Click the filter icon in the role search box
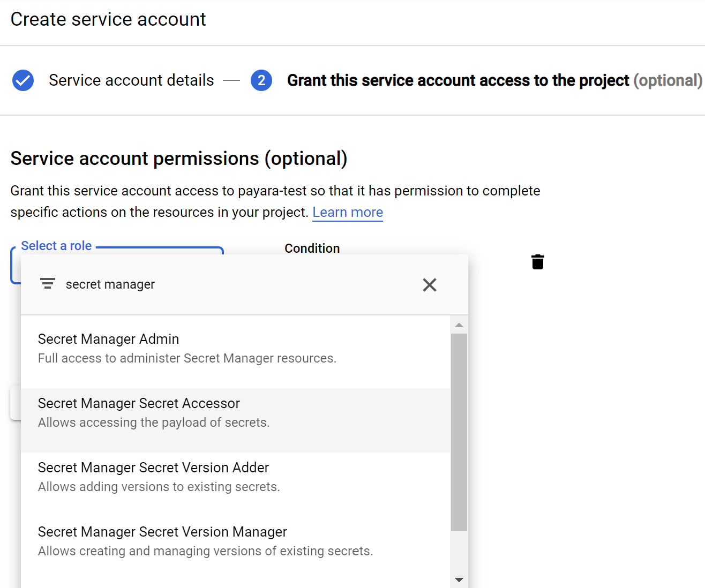 pos(48,284)
